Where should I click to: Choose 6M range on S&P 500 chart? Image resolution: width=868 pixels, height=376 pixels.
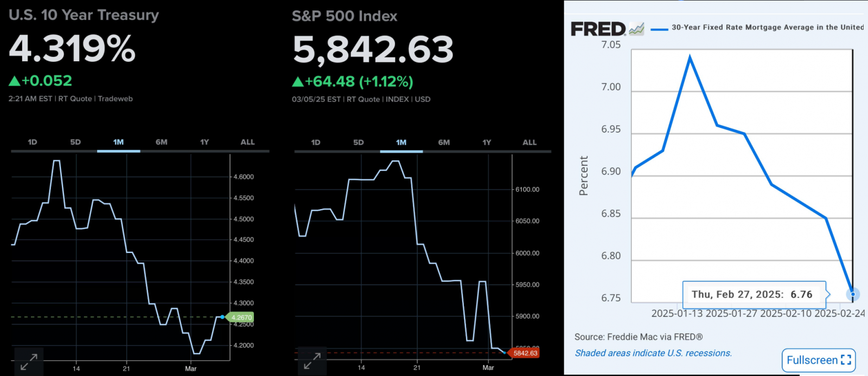coord(444,142)
